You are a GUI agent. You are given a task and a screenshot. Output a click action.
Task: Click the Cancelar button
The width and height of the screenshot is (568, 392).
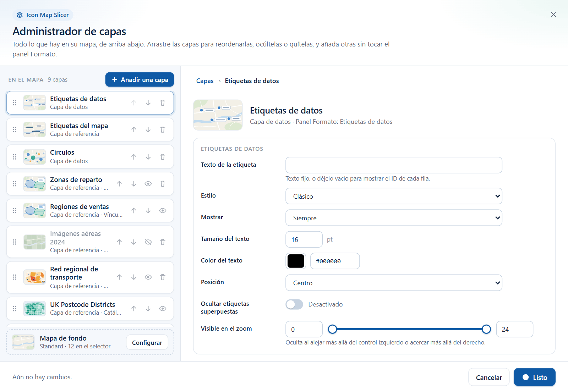pyautogui.click(x=489, y=377)
